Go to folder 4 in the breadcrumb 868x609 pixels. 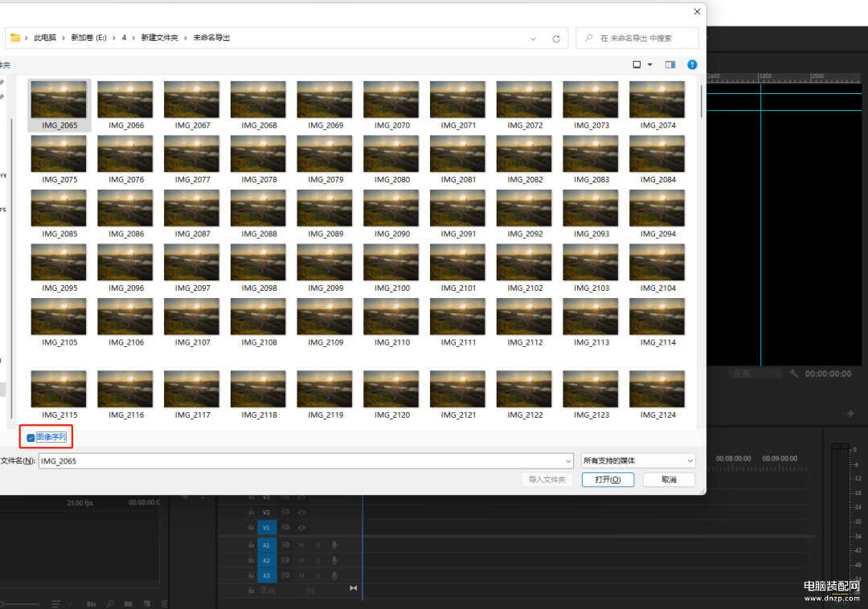point(124,38)
